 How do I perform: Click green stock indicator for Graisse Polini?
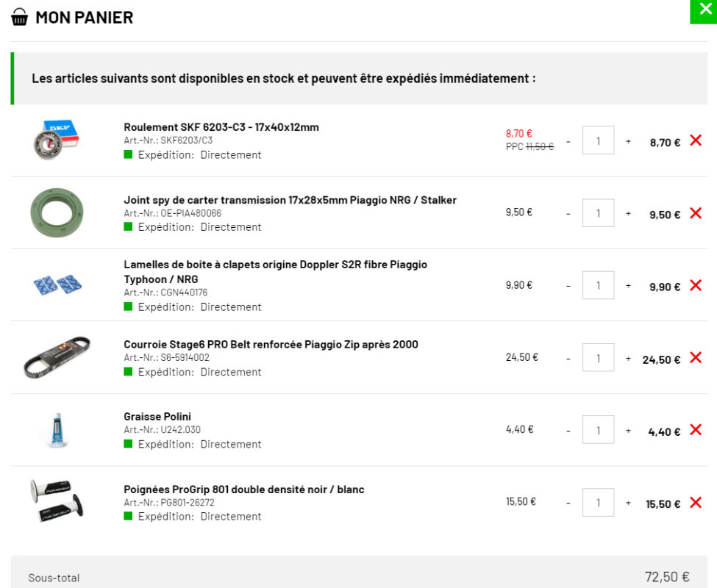click(x=128, y=444)
